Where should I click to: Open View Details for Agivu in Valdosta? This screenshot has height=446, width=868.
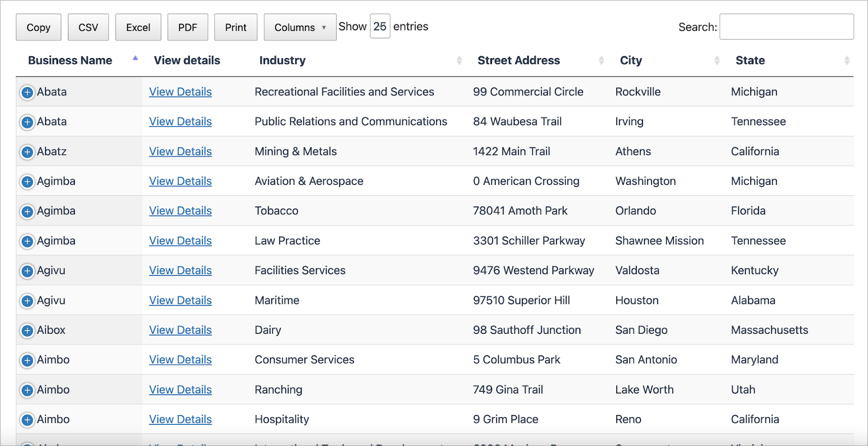(181, 270)
